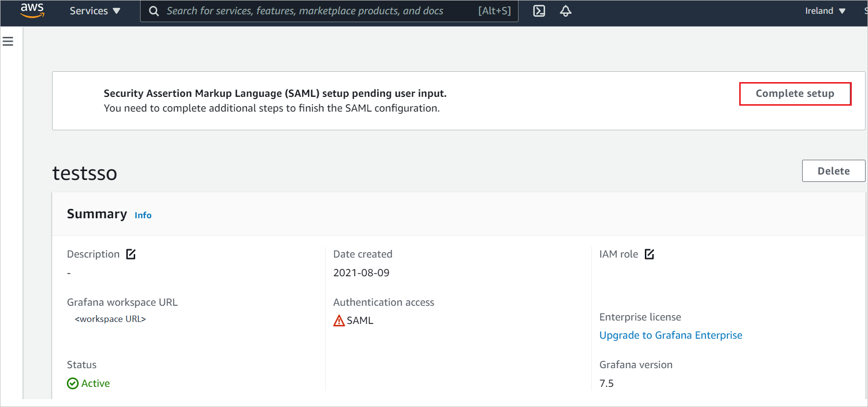Click the Complete setup button
868x407 pixels.
click(795, 93)
